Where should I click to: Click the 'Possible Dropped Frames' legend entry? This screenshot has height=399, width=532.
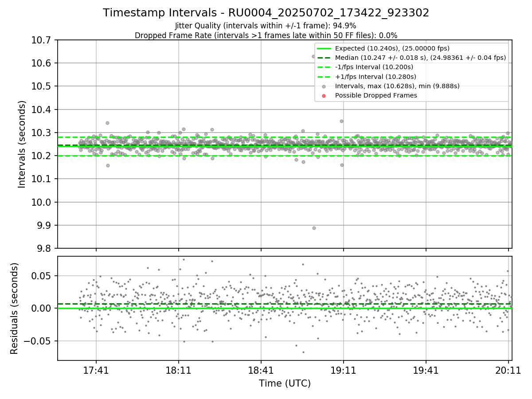[376, 95]
